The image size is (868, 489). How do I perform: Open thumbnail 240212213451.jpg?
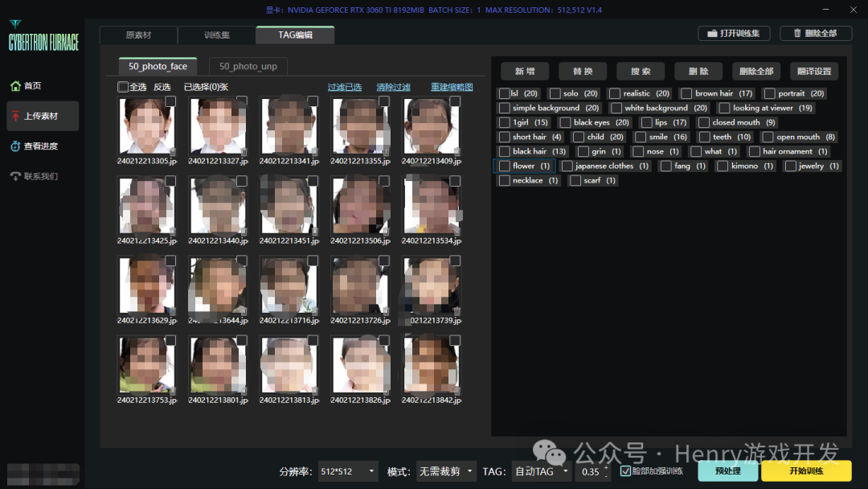[x=289, y=206]
